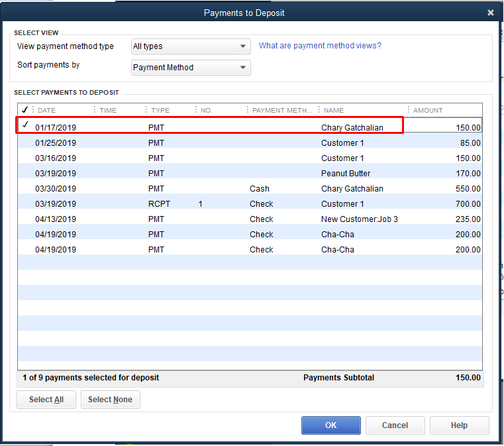
Task: Expand the Sort payments by dropdown
Action: click(x=191, y=68)
